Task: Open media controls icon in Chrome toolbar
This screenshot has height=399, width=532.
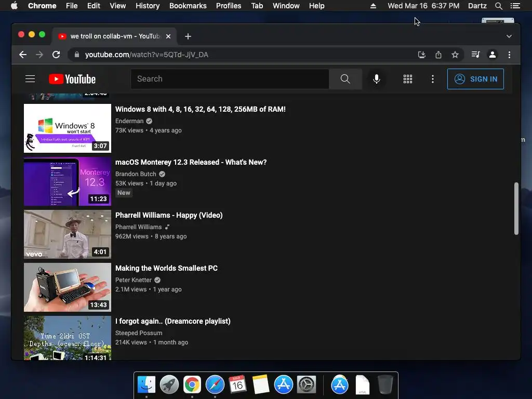Action: (476, 55)
